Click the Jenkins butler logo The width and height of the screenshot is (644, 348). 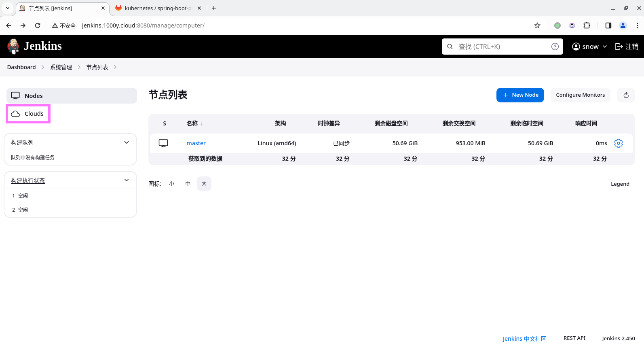tap(13, 46)
